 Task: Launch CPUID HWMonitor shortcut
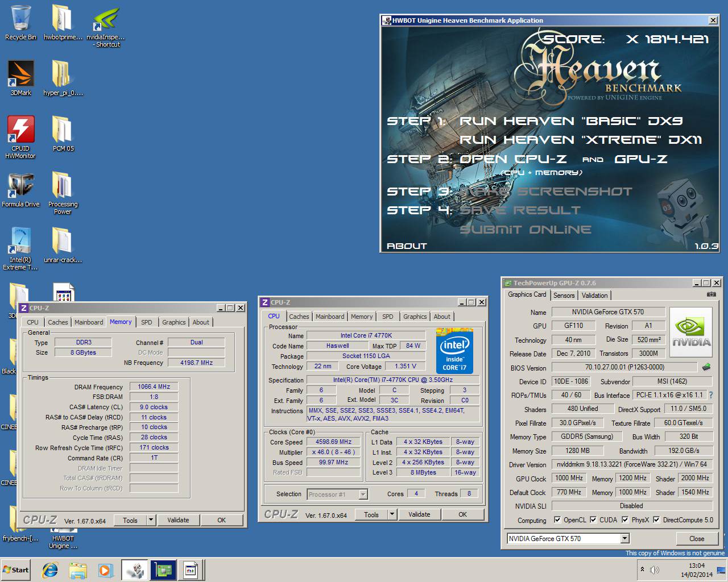coord(20,137)
